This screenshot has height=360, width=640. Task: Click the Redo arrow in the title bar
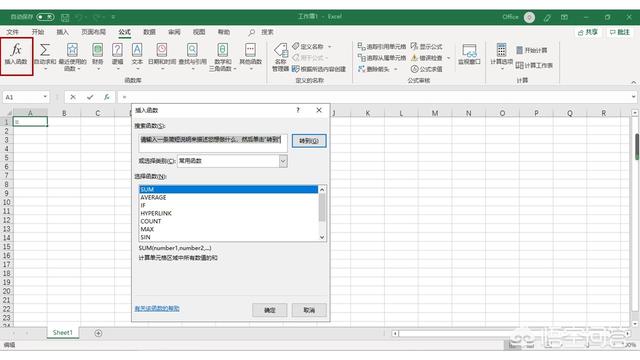[x=98, y=17]
